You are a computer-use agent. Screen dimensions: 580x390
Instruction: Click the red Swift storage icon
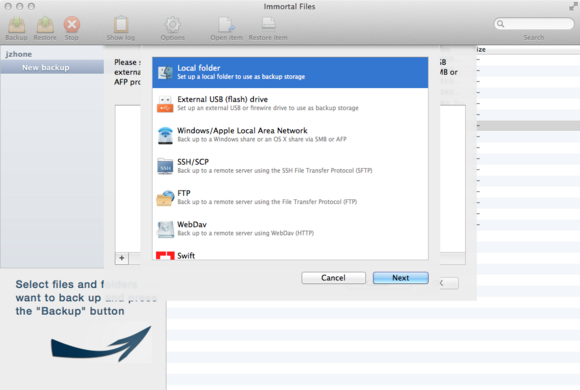coord(165,255)
